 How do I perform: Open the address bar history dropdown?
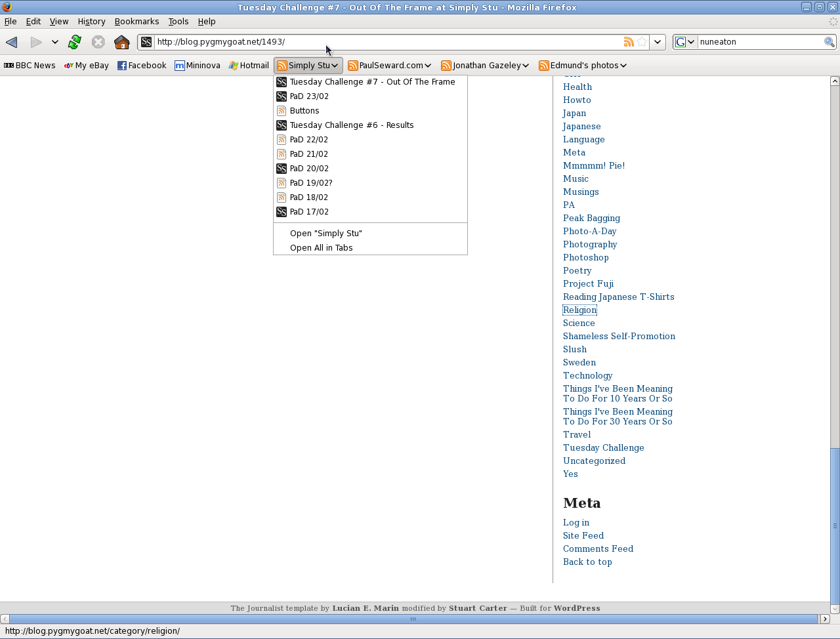coord(658,42)
